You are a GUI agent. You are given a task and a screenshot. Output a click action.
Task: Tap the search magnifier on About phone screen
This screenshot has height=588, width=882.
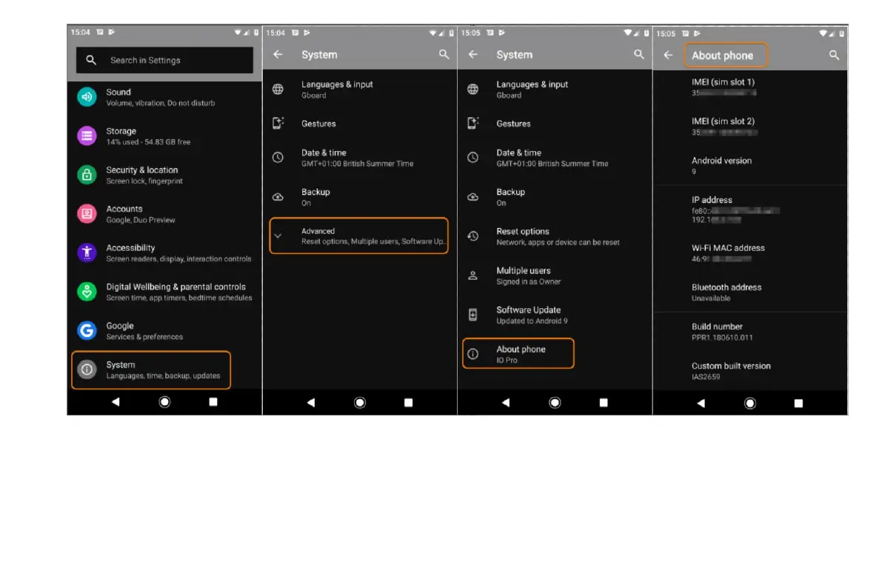coord(834,55)
